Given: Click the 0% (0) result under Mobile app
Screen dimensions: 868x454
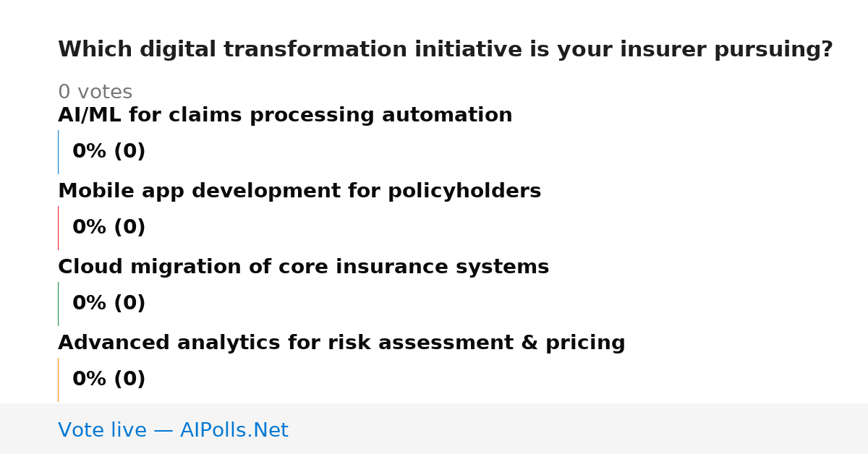Looking at the screenshot, I should (109, 228).
